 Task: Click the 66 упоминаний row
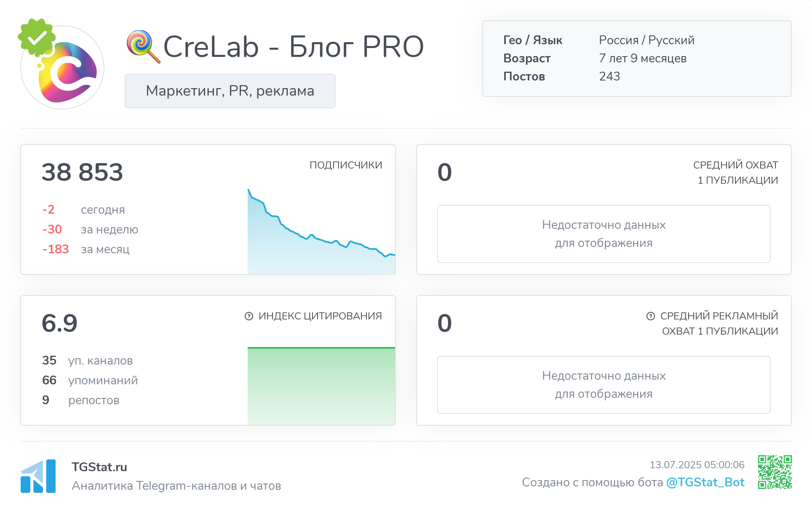tap(90, 380)
